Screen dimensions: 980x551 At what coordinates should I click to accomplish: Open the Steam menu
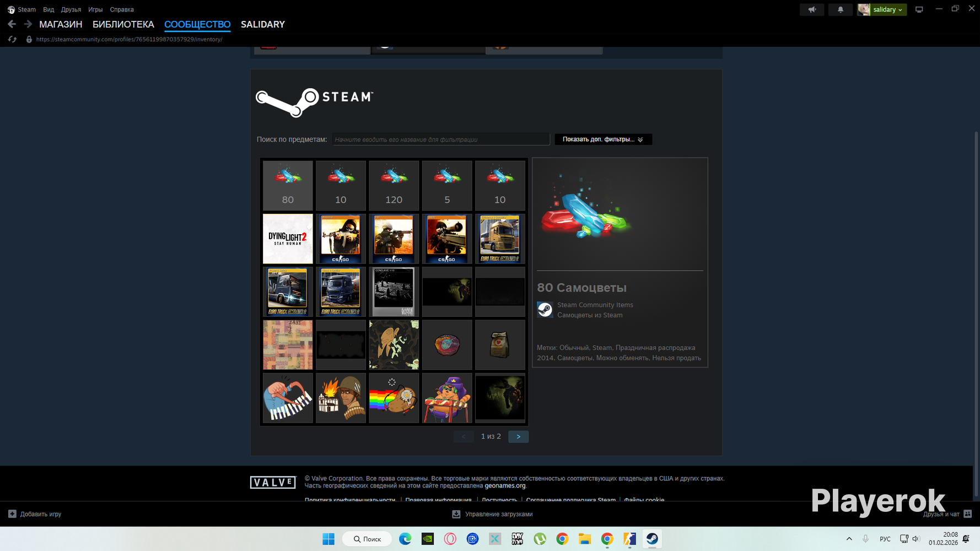click(x=21, y=9)
